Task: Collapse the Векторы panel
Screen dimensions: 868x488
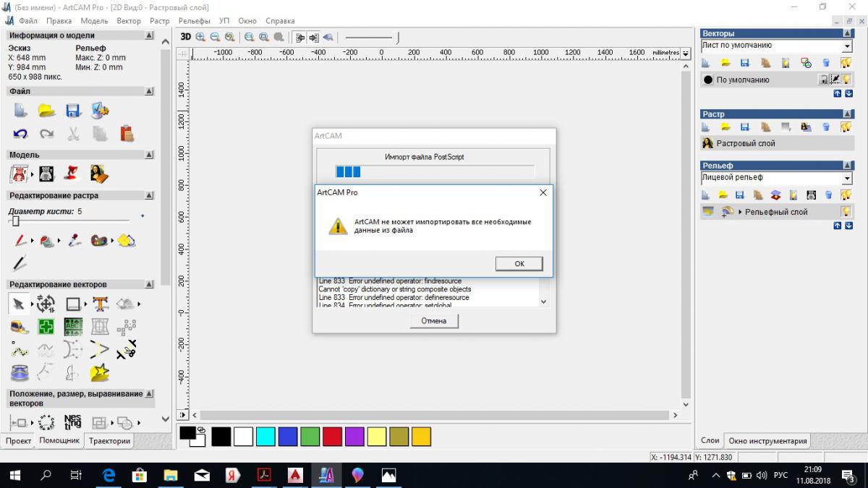Action: point(846,33)
